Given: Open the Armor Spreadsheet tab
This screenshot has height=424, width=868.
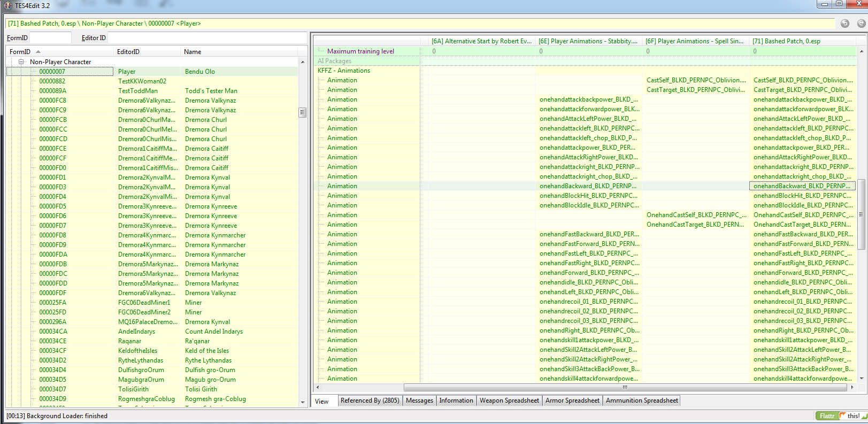Looking at the screenshot, I should 572,400.
